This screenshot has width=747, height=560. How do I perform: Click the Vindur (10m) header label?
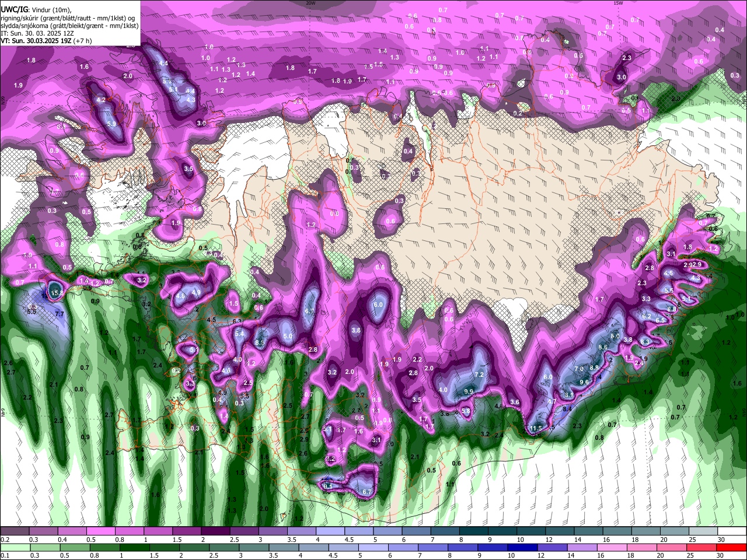(x=51, y=9)
